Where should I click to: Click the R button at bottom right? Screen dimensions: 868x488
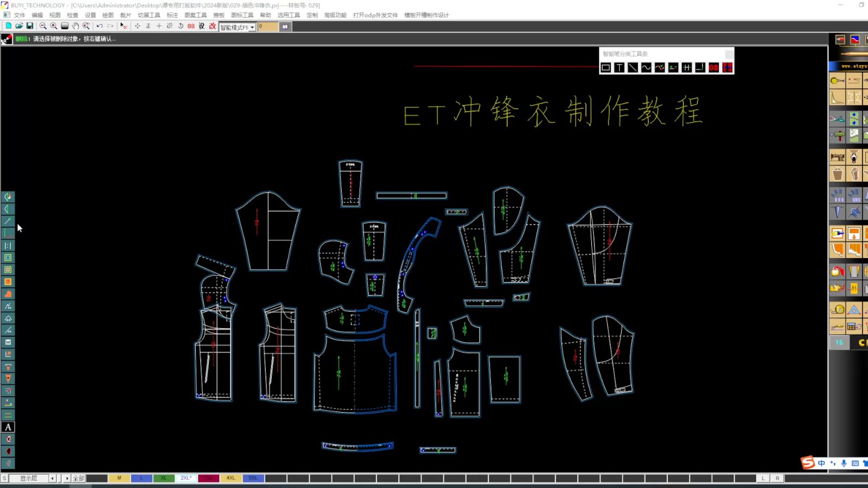[x=777, y=478]
